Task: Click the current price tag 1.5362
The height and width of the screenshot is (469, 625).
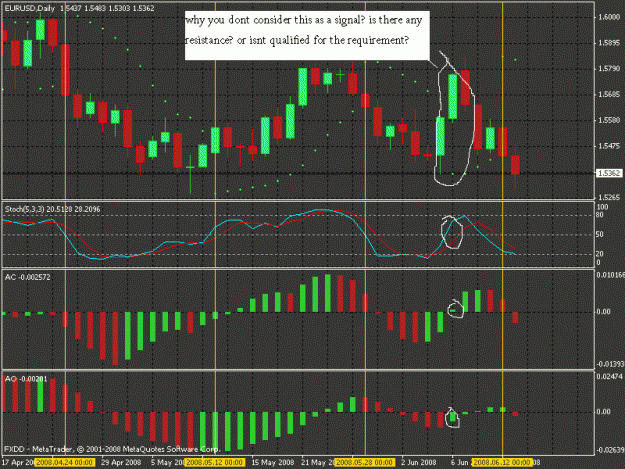Action: pyautogui.click(x=609, y=173)
